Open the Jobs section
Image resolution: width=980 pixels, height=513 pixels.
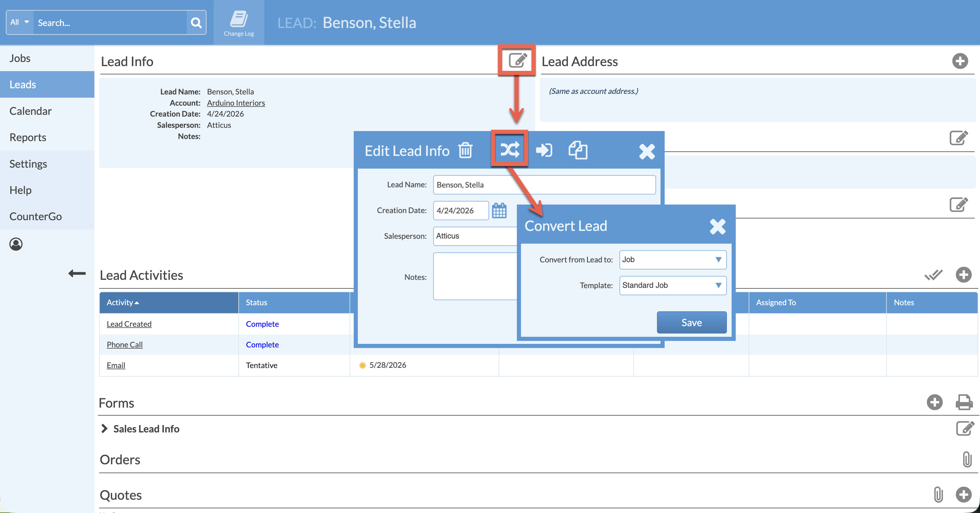[x=47, y=58]
